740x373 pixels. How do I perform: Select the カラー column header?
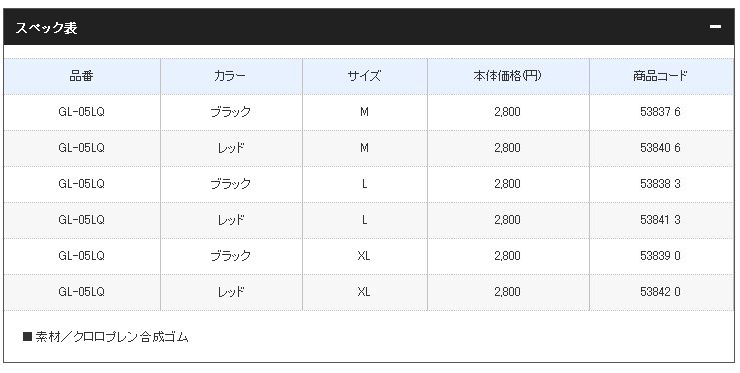point(230,76)
